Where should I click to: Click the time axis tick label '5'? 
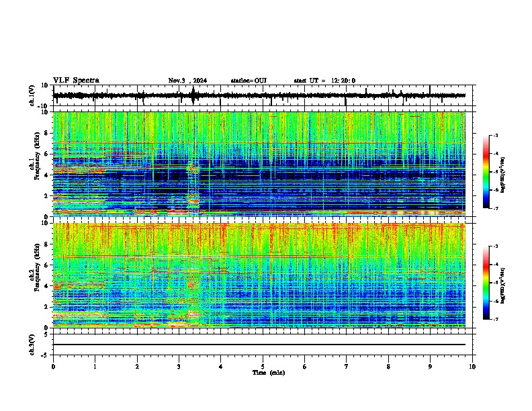pyautogui.click(x=263, y=367)
